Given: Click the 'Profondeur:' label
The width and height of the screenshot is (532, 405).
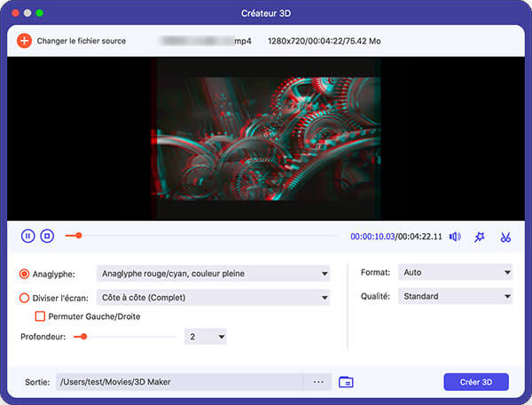Looking at the screenshot, I should point(43,337).
